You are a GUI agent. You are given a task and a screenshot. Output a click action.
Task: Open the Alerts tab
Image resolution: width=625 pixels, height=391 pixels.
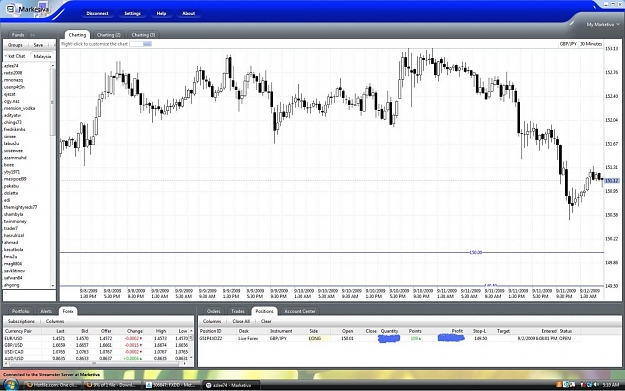tap(46, 311)
